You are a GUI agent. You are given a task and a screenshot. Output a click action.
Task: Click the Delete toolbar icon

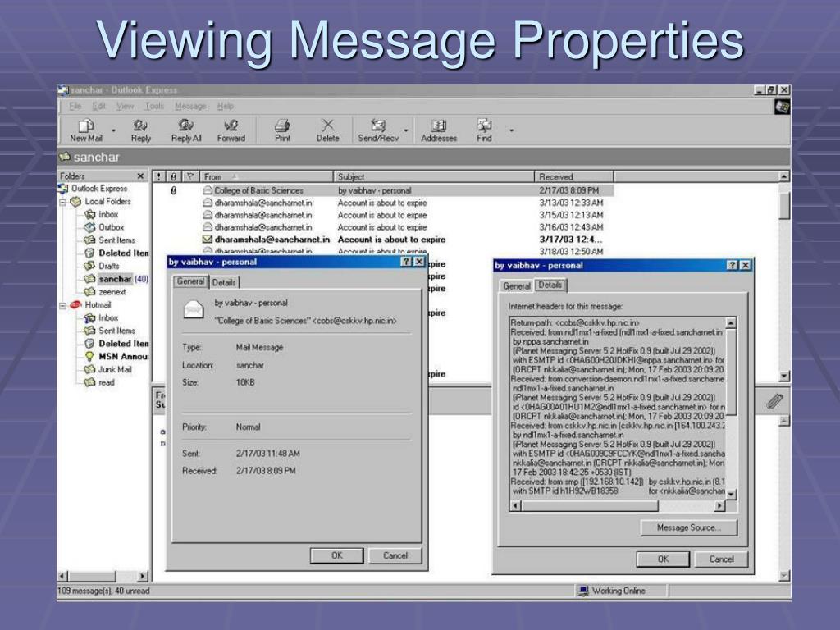(327, 130)
